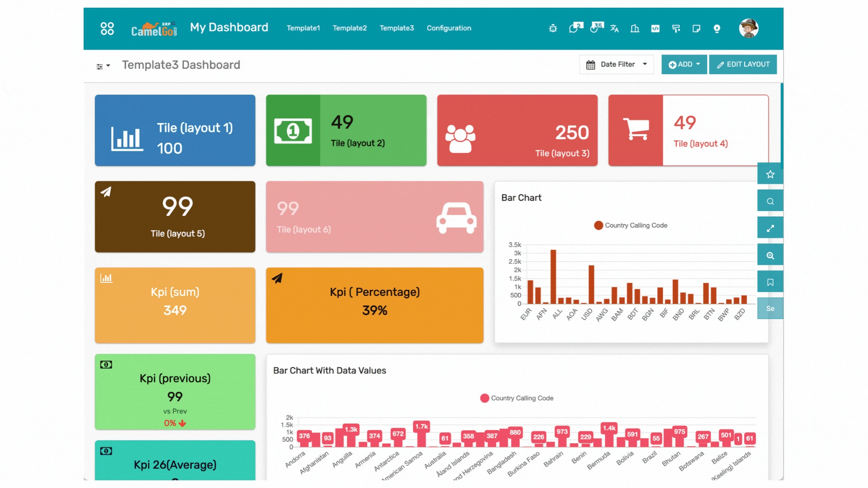
Task: Expand the Date Filter dropdown
Action: 617,64
